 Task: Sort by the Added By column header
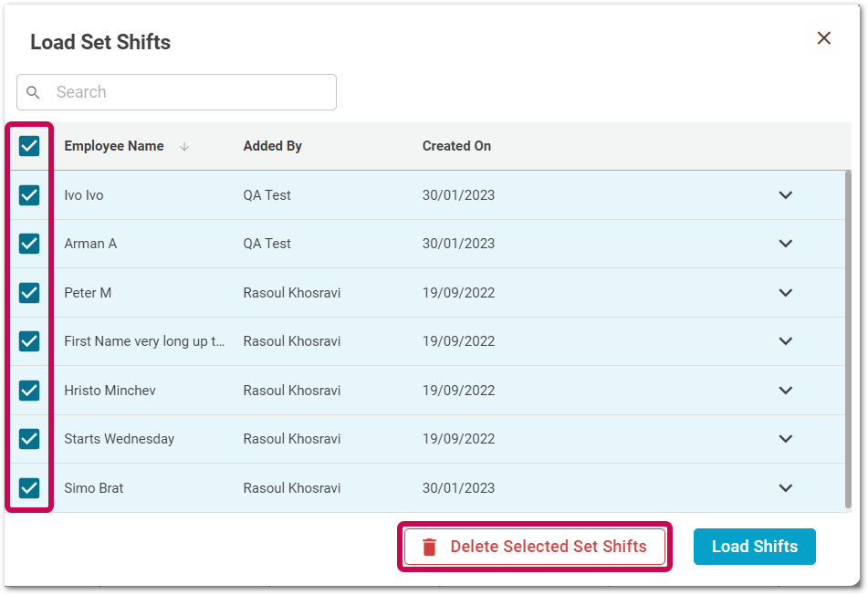272,146
